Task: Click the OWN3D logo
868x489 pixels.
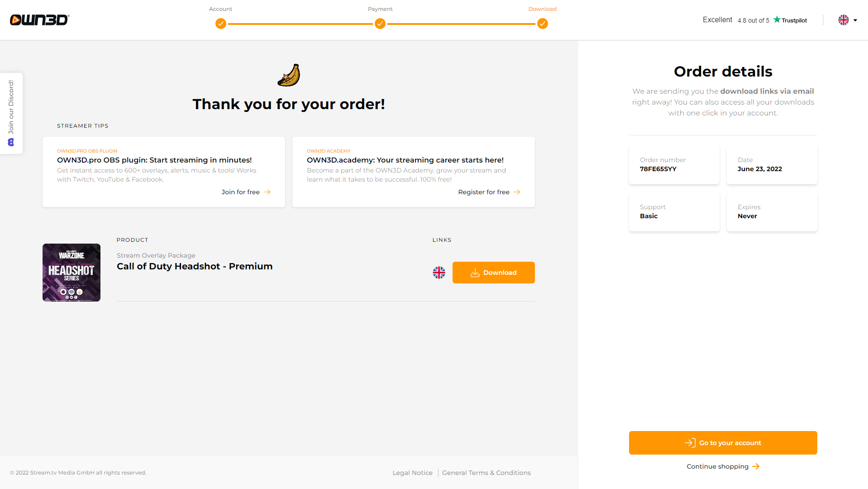Action: [x=40, y=20]
